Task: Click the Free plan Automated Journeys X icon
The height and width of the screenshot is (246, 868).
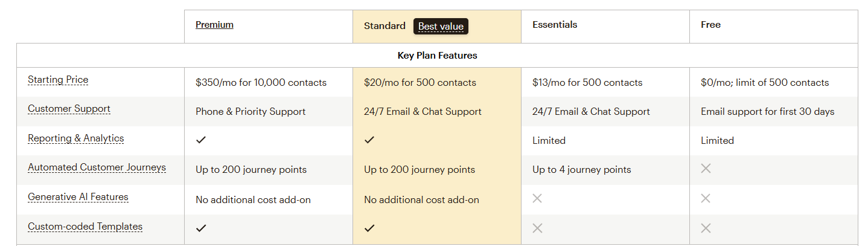Action: [706, 169]
